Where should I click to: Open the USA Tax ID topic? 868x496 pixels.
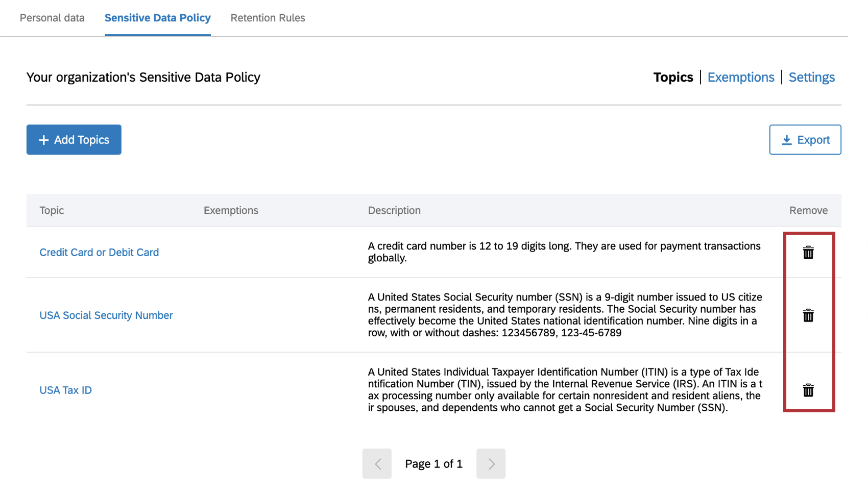(66, 390)
